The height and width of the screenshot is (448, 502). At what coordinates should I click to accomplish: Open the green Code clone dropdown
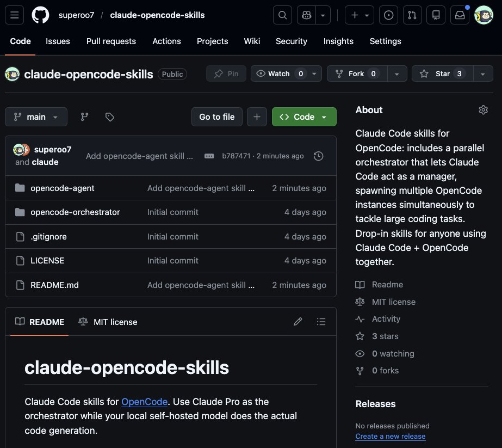point(304,117)
